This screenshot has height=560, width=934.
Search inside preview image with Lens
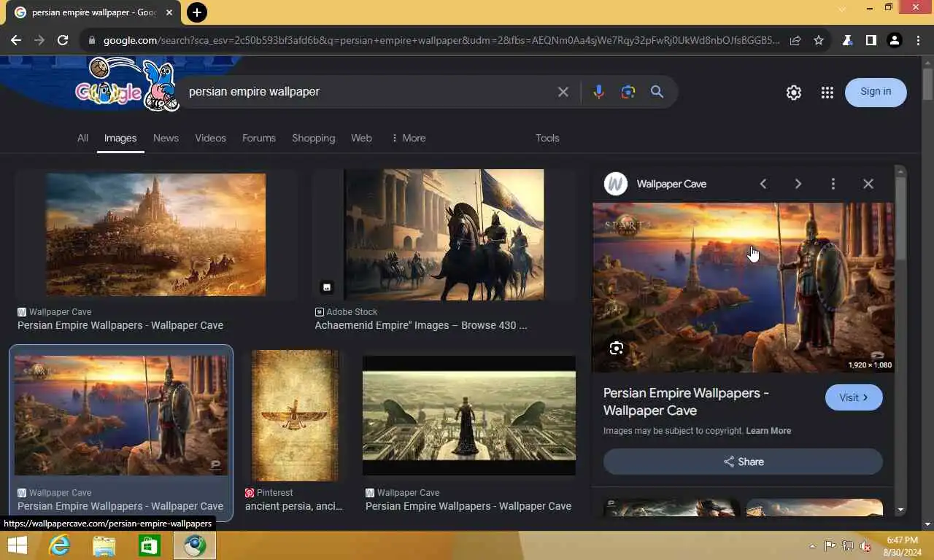(617, 348)
